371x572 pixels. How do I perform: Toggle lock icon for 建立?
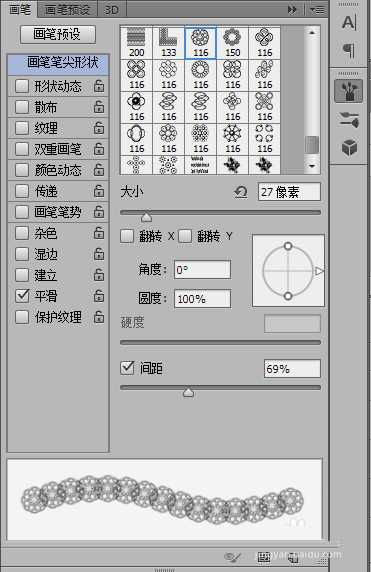pos(99,275)
